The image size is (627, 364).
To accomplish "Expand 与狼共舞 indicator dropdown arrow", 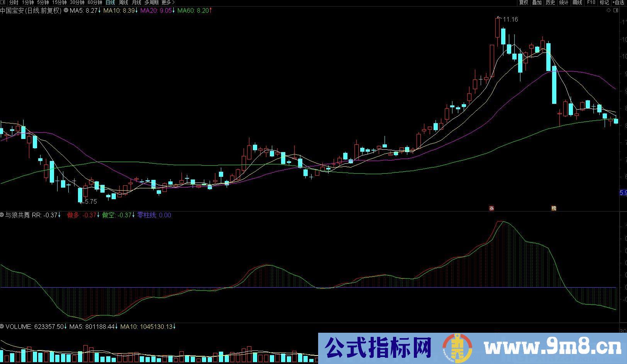I will (x=2, y=215).
